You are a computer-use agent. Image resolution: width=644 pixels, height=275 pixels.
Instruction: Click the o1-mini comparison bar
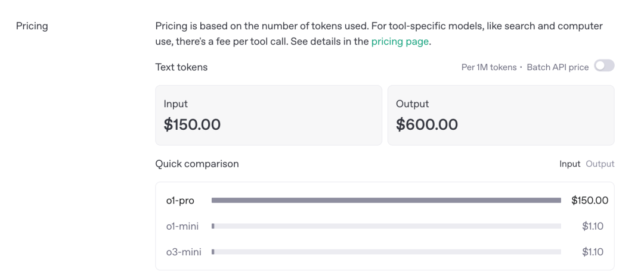[386, 226]
